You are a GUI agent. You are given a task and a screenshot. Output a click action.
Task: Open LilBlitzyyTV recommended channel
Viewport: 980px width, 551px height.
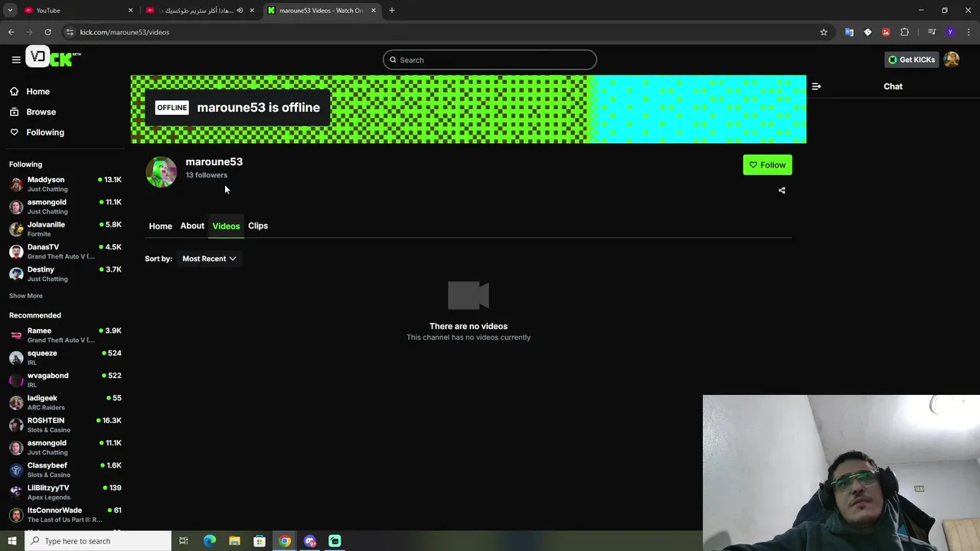pos(65,492)
